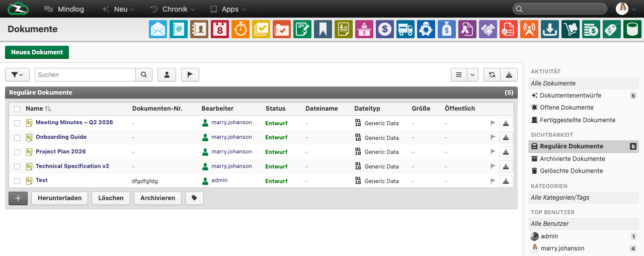Viewport: 644px width, 256px height.
Task: Focus the Suchen search field
Action: [85, 74]
